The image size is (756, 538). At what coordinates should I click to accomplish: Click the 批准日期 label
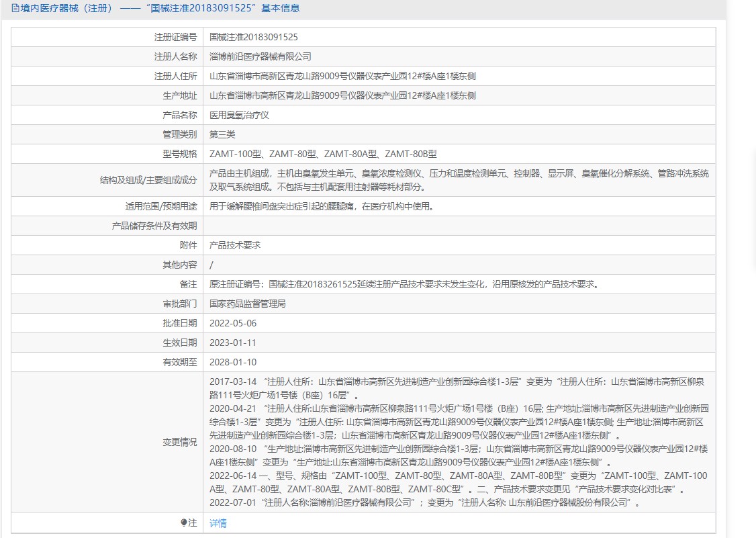[180, 323]
